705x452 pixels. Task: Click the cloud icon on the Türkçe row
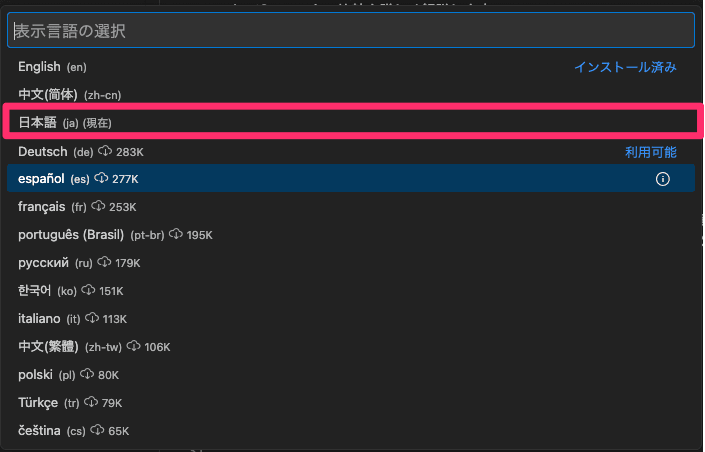[91, 402]
